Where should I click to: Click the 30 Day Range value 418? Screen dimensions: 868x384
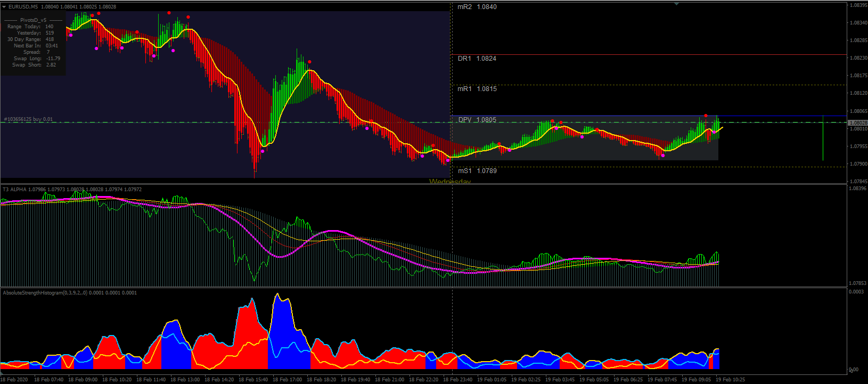[50, 39]
